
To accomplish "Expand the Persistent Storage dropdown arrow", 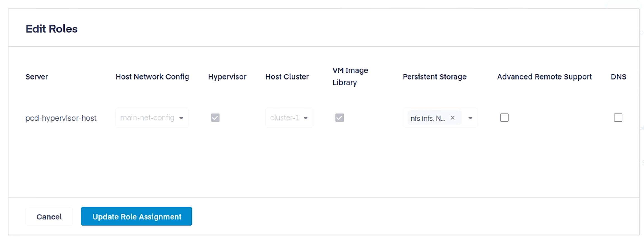I will [x=470, y=118].
